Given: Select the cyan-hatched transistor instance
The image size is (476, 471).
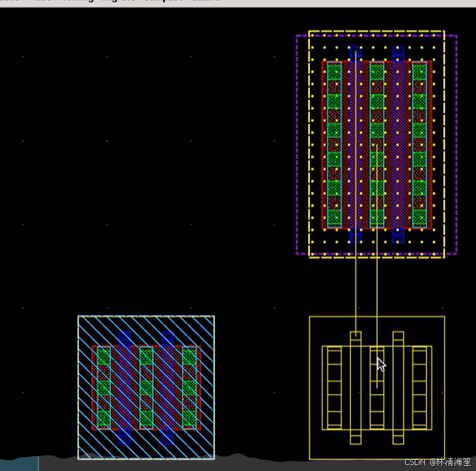Looking at the screenshot, I should (x=146, y=387).
